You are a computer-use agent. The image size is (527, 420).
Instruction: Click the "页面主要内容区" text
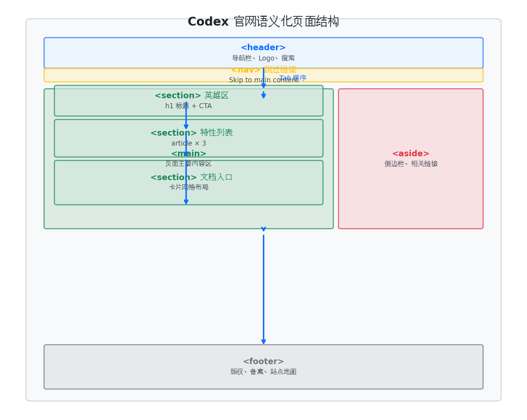(188, 164)
